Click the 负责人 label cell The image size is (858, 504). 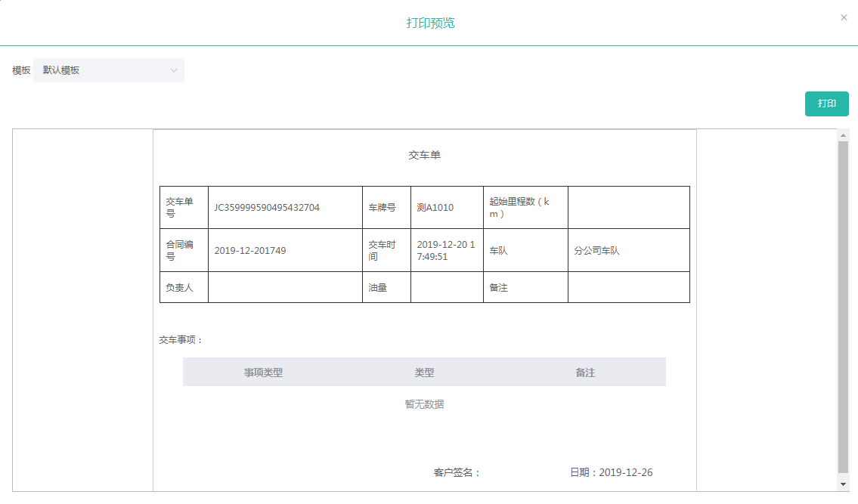[x=179, y=288]
